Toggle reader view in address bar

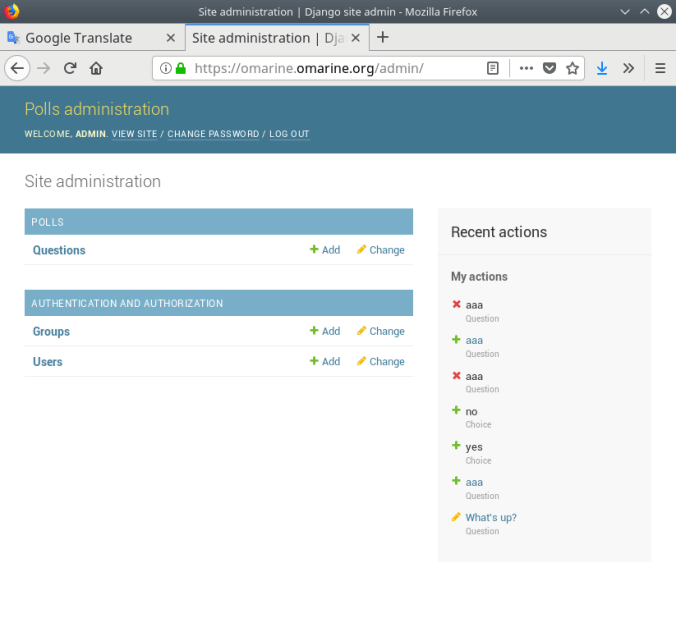point(492,68)
